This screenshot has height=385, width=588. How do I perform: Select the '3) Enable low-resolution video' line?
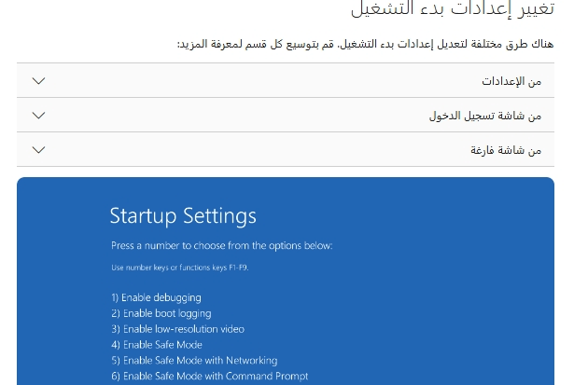coord(177,329)
